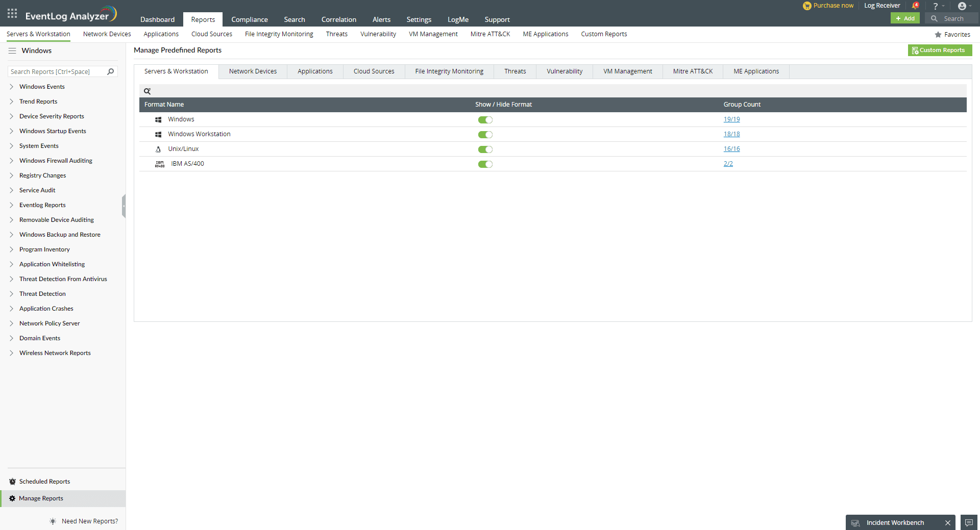Viewport: 980px width, 530px height.
Task: Switch to ME Applications tab in panel
Action: 756,71
